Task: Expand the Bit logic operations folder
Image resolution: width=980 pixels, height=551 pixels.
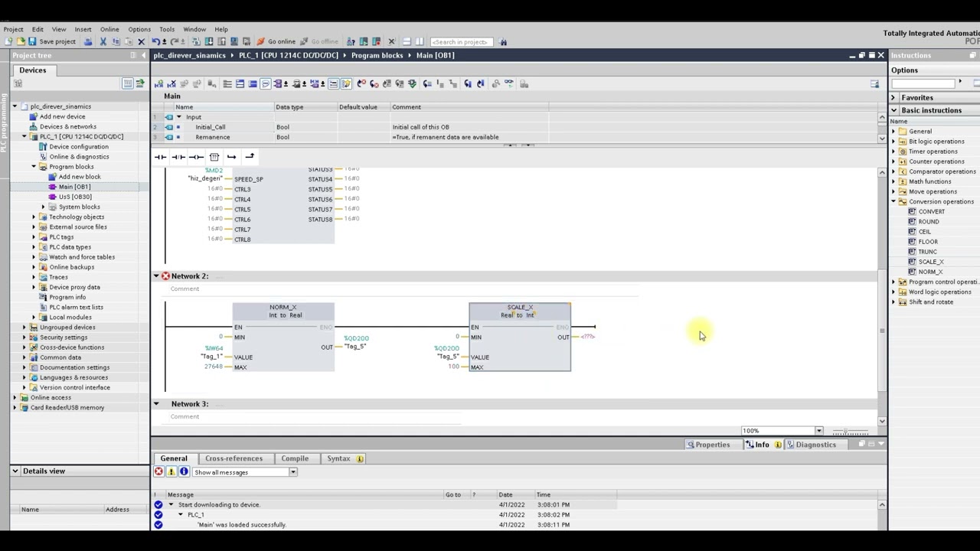Action: pyautogui.click(x=893, y=142)
